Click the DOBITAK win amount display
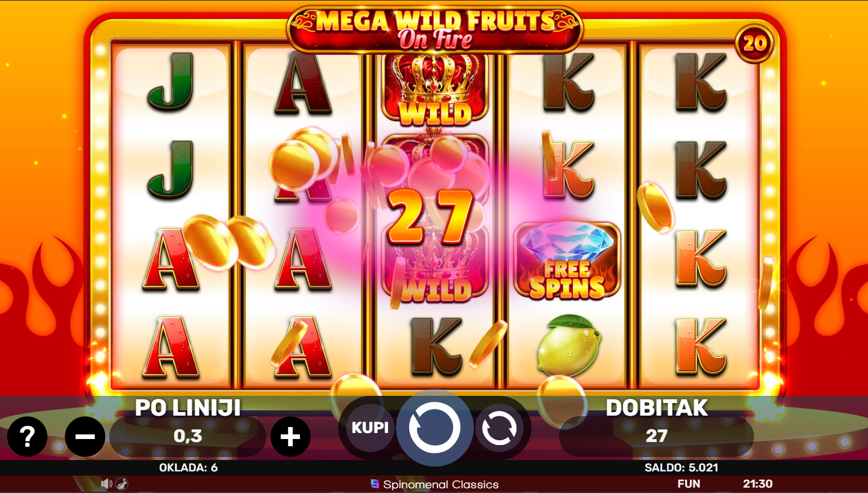The image size is (868, 493). [x=656, y=436]
